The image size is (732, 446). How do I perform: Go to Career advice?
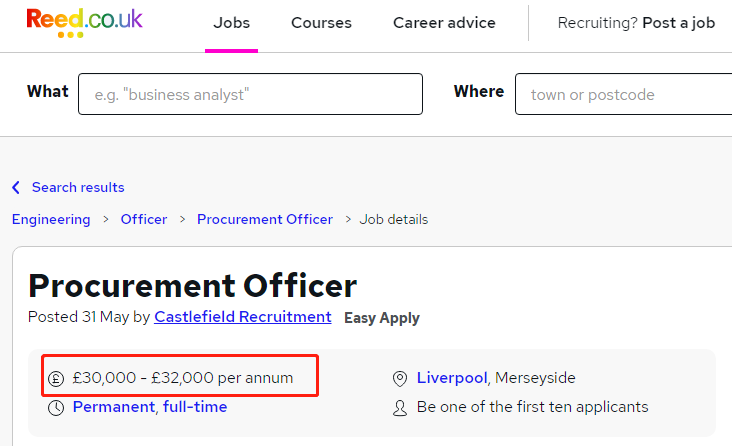tap(444, 23)
